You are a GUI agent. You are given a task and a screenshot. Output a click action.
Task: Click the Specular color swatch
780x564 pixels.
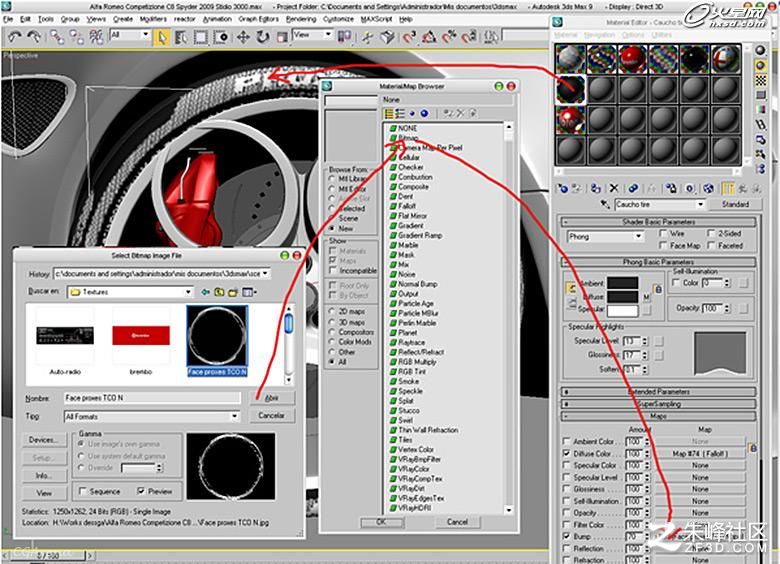click(622, 311)
